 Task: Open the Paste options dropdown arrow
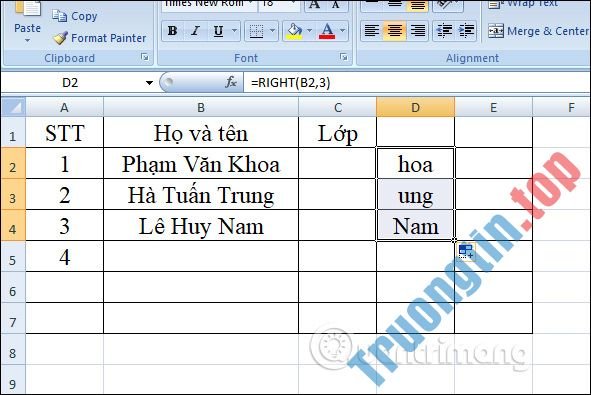(27, 40)
